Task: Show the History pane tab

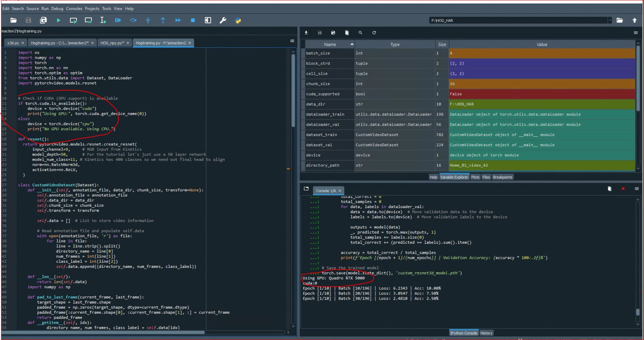Action: [486, 333]
